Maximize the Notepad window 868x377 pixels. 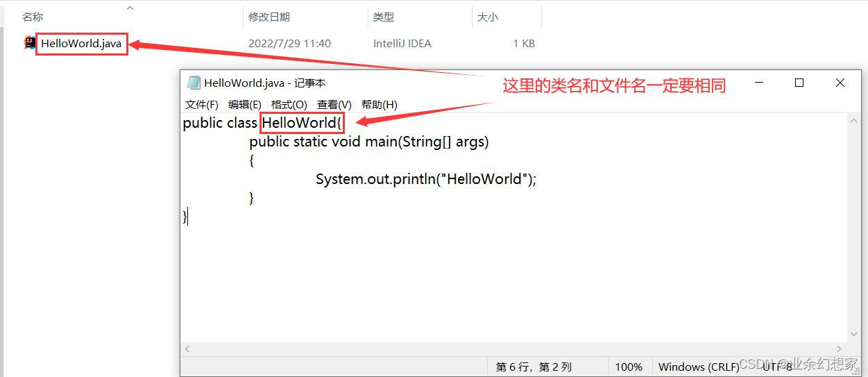click(x=799, y=83)
